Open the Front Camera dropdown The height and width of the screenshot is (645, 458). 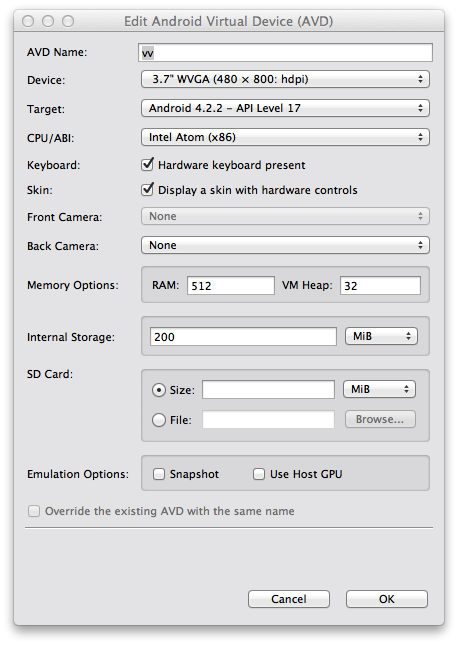click(x=285, y=216)
